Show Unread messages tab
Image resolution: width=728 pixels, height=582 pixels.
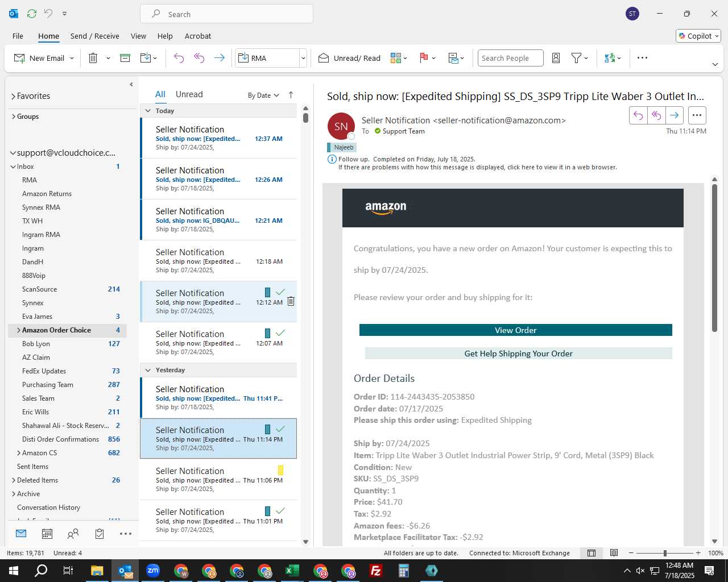[189, 94]
